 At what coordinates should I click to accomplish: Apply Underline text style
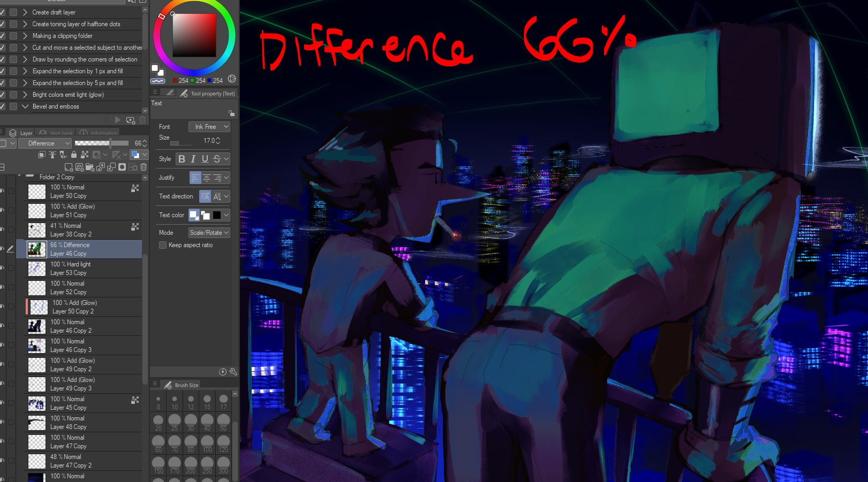pos(205,159)
